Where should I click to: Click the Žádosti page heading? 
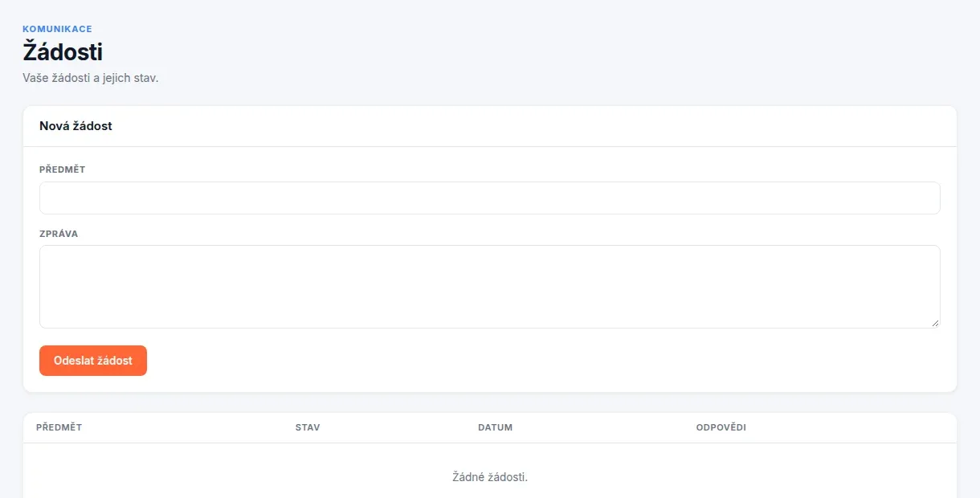click(x=63, y=52)
